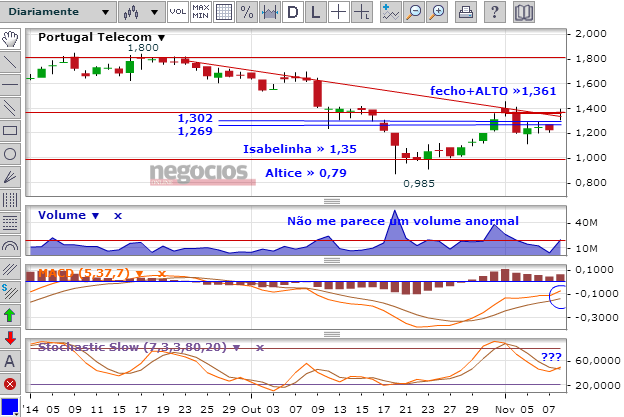This screenshot has width=624, height=417.
Task: Select the horizontal retracement lines tool
Action: point(10,223)
